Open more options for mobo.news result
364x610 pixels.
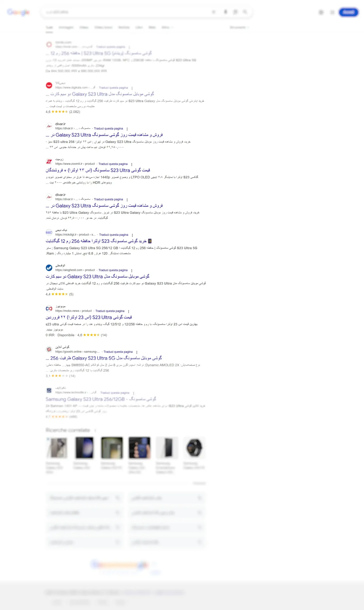[129, 311]
